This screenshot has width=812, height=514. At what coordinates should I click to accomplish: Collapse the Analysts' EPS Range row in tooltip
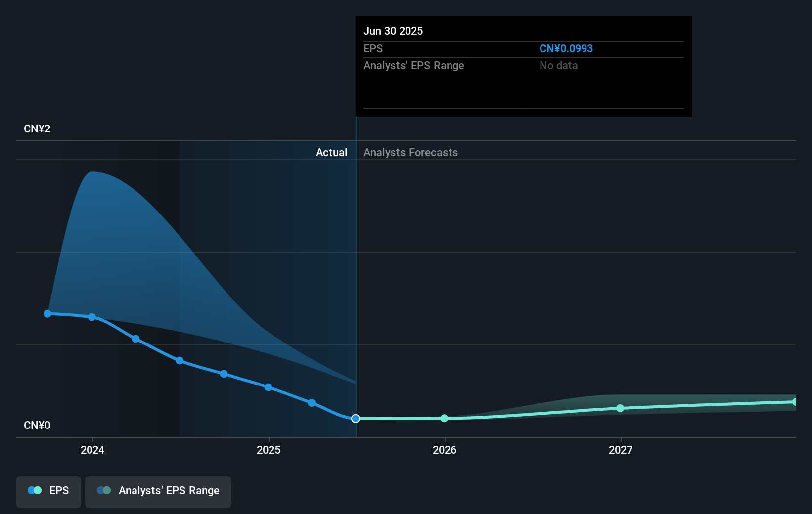click(x=414, y=65)
